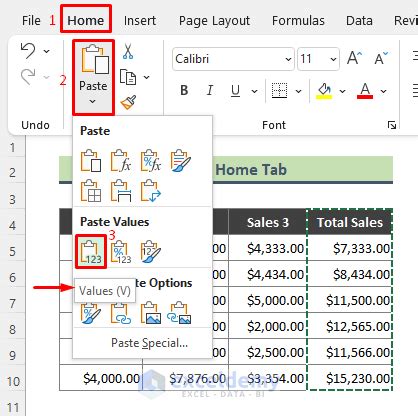Apply the red Font Color
The height and width of the screenshot is (416, 418).
click(365, 91)
